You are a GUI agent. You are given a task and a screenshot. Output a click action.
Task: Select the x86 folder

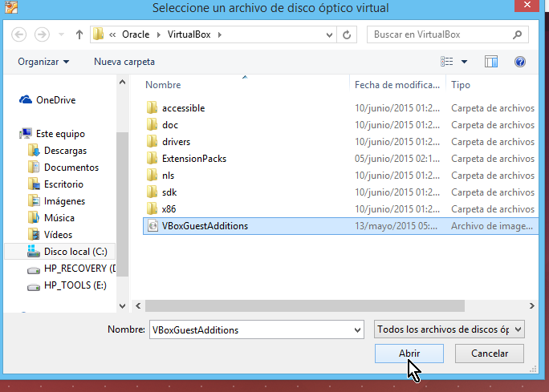pos(161,209)
